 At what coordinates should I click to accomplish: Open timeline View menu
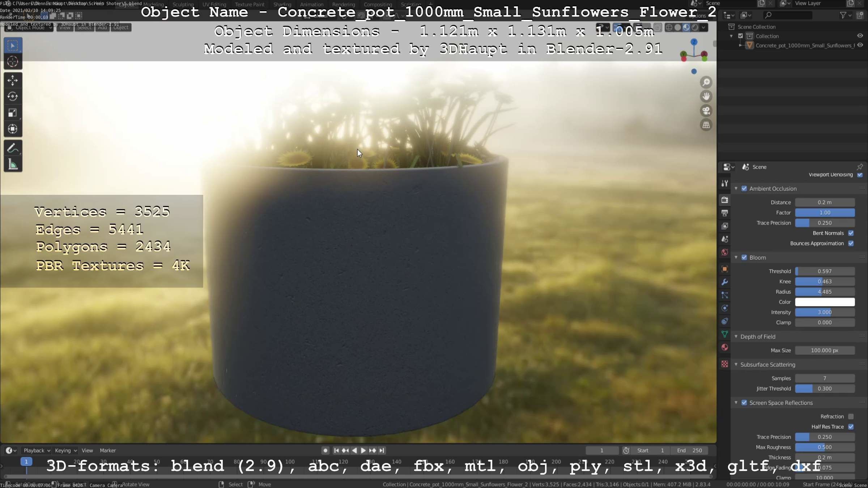coord(87,450)
